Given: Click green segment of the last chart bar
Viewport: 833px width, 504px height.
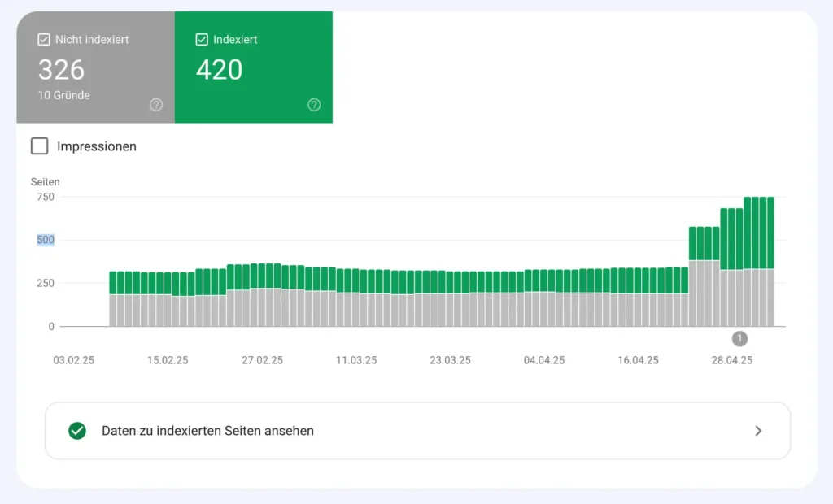Looking at the screenshot, I should (x=770, y=232).
